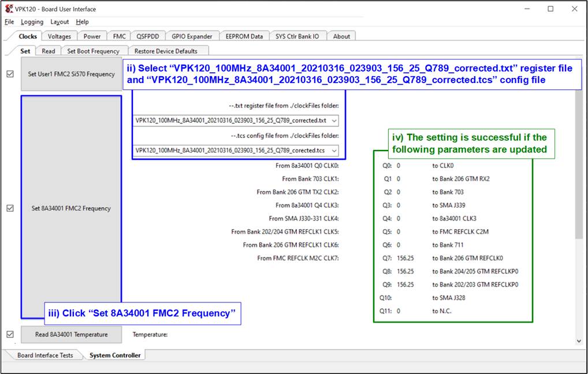Toggle checkbox for Set 8A34001 FMC2 Frequency
The width and height of the screenshot is (588, 374).
coord(10,208)
